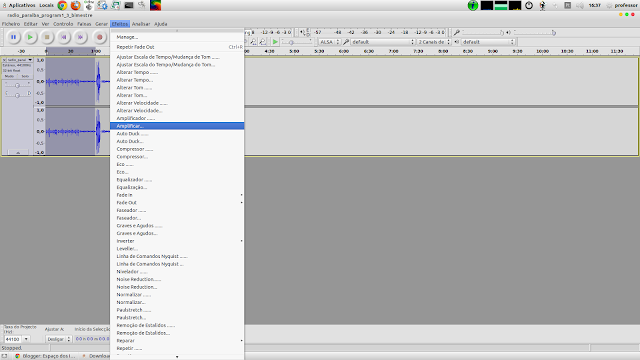Start playback with the green Play button
Viewport: 640px width, 360px height.
point(30,37)
